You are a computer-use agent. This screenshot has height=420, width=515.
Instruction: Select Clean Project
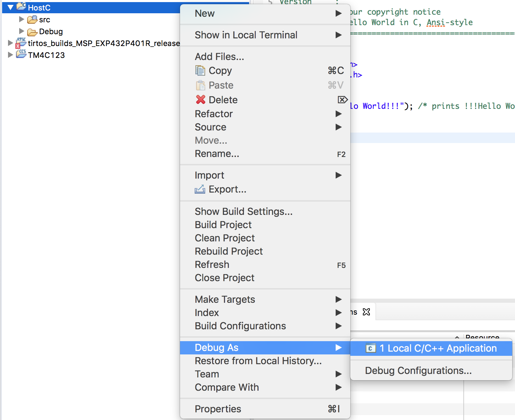pos(265,238)
